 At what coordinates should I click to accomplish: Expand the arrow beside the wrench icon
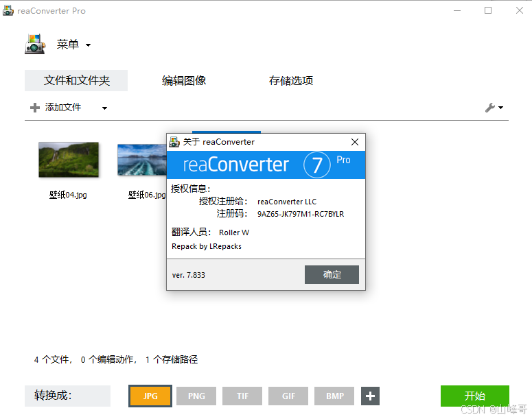[501, 108]
